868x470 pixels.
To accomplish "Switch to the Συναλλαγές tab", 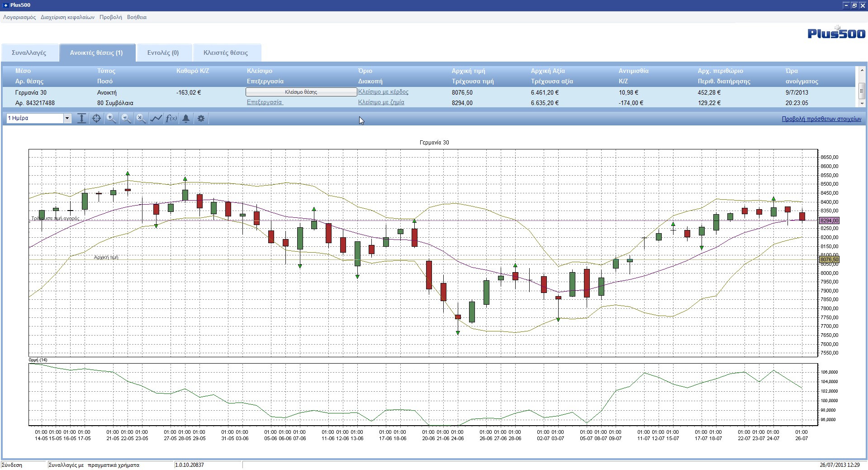I will (29, 53).
